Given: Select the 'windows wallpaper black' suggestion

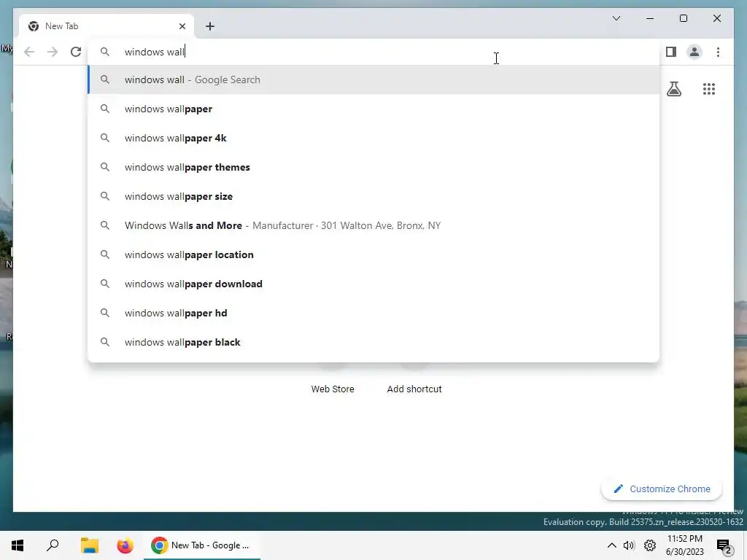Looking at the screenshot, I should (x=373, y=342).
